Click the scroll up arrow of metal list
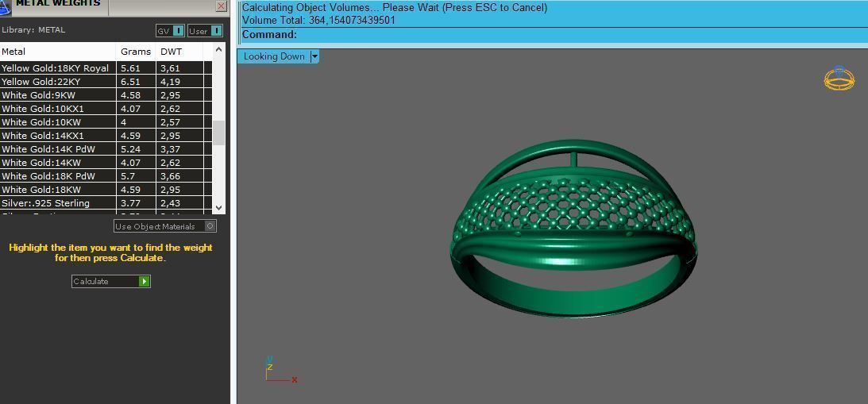The height and width of the screenshot is (404, 868). click(x=218, y=49)
